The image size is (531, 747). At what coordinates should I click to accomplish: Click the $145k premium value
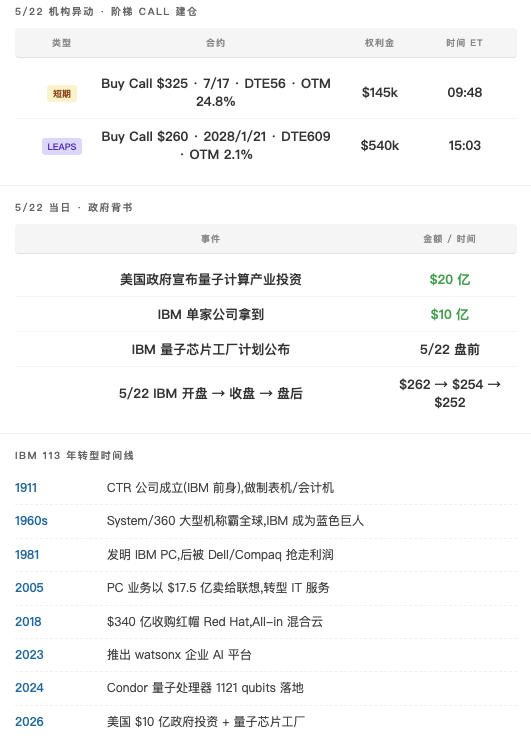click(x=380, y=92)
